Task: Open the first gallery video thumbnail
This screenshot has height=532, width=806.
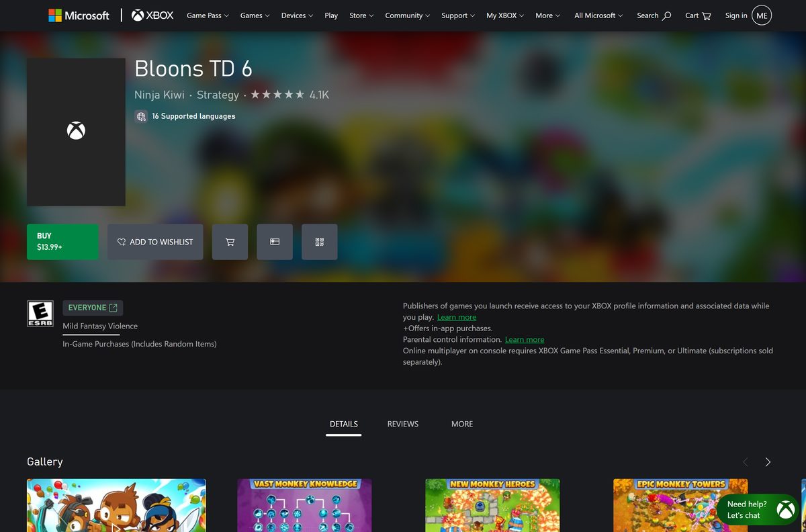Action: point(116,505)
